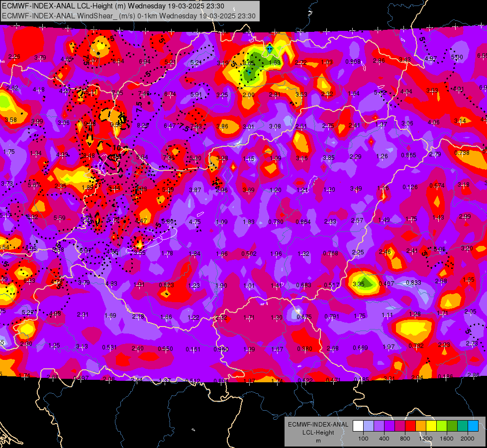
Task: Click the legend tick label 2000
Action: pyautogui.click(x=468, y=439)
